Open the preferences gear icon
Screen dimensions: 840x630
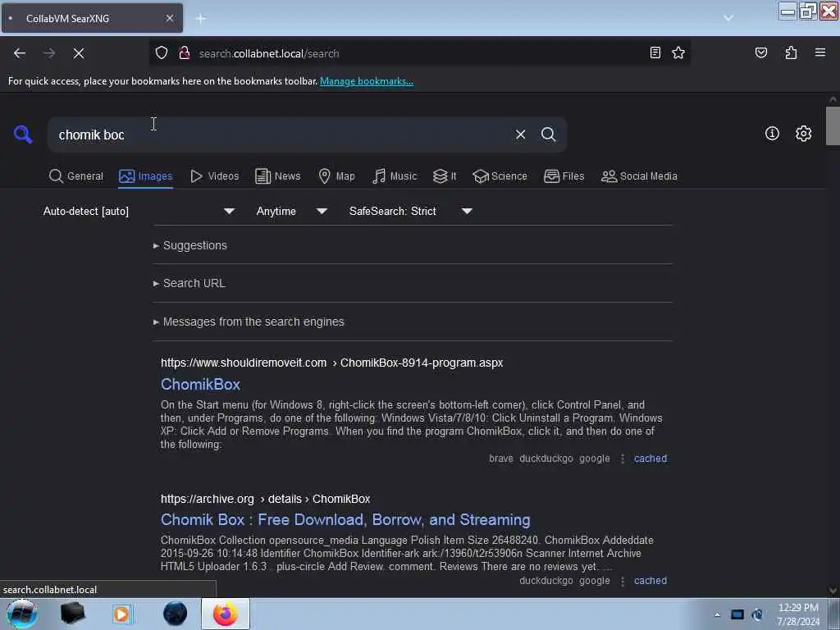[803, 134]
